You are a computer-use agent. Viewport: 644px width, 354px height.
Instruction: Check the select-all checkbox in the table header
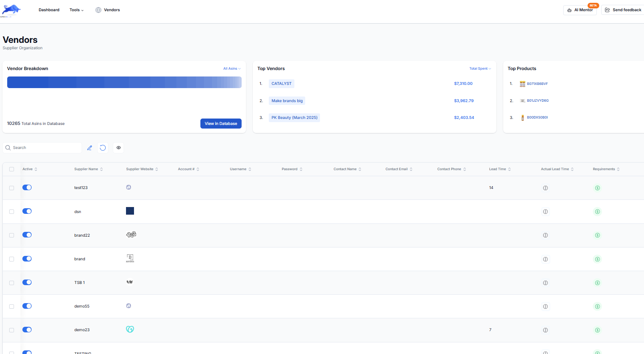(12, 169)
